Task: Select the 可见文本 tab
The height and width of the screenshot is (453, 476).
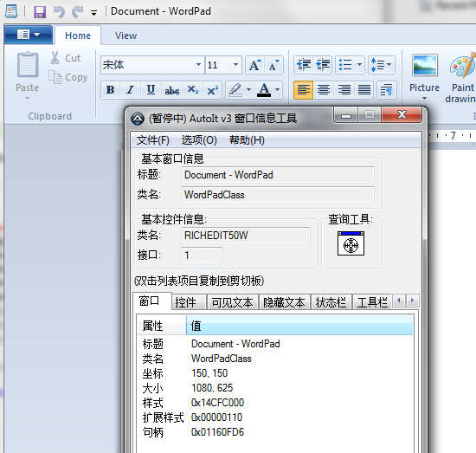Action: pos(232,302)
